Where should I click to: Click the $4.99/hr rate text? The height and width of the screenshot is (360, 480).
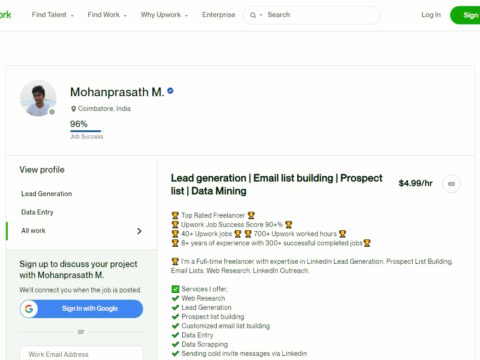(415, 183)
